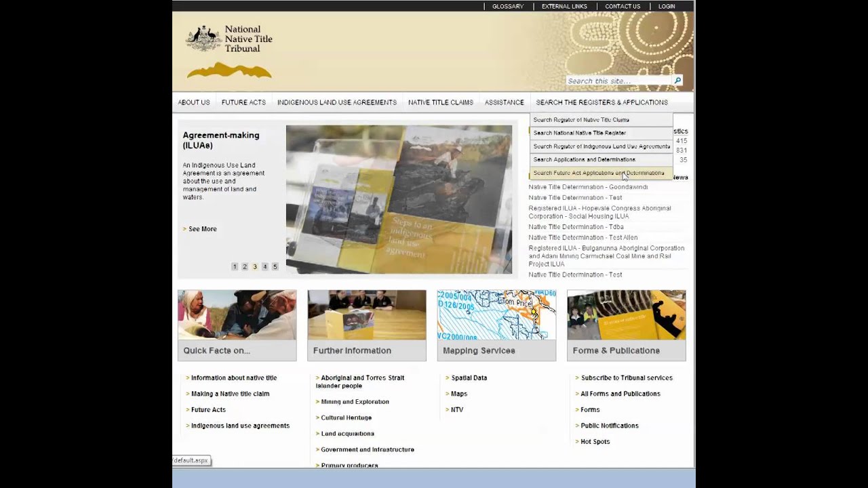Select Search Register of Native Title Claims
Image resolution: width=868 pixels, height=488 pixels.
(x=601, y=120)
